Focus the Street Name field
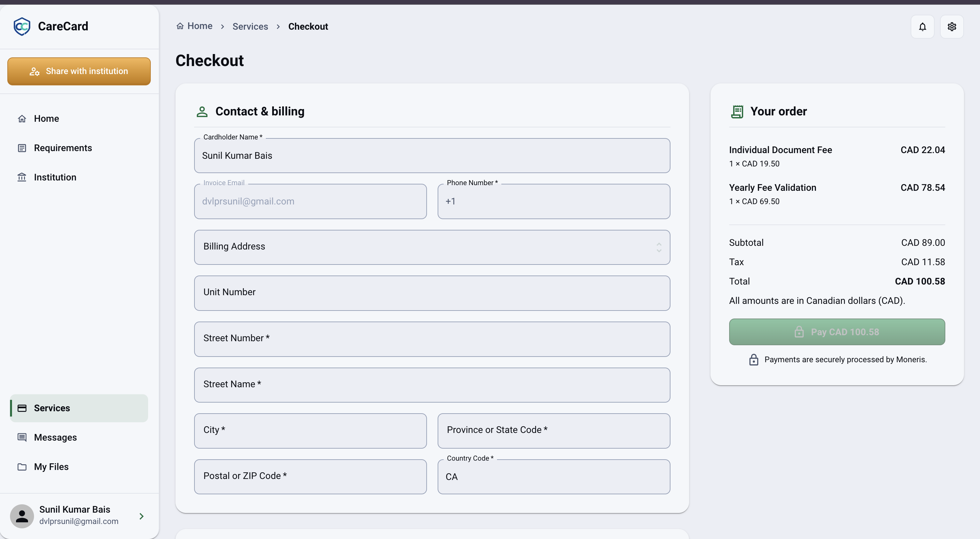 click(432, 385)
